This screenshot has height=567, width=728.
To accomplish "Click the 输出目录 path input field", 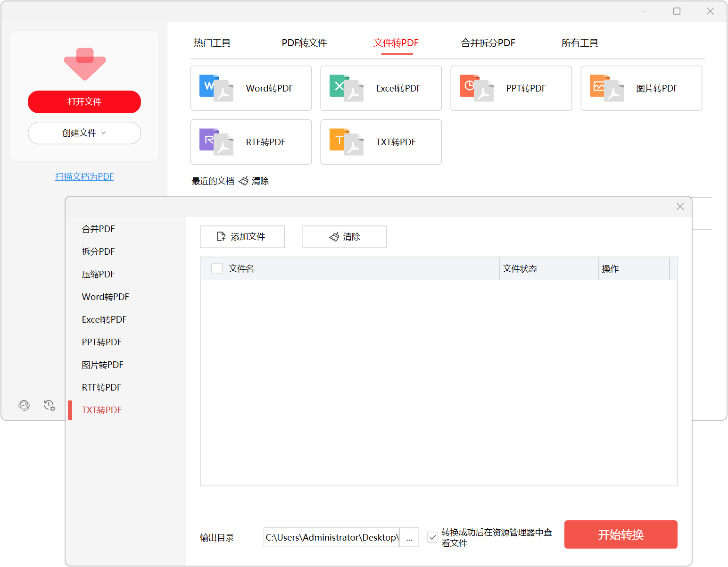I will tap(331, 537).
